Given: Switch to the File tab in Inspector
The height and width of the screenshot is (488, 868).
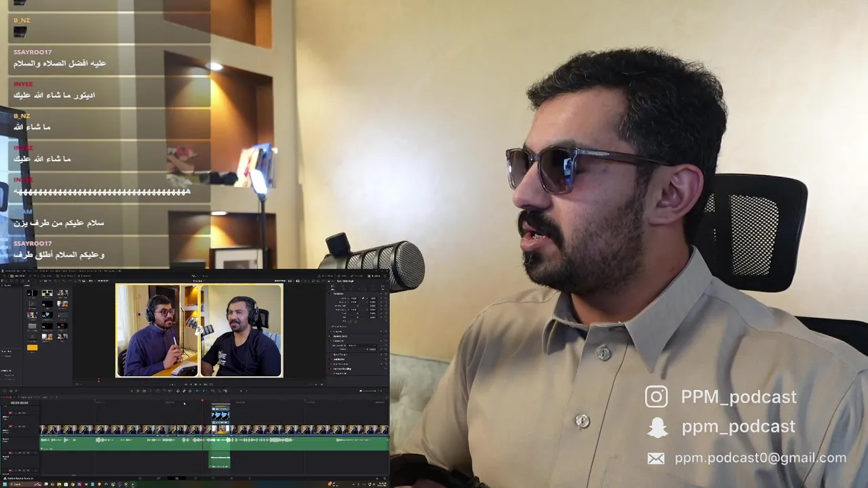Looking at the screenshot, I should pyautogui.click(x=382, y=287).
